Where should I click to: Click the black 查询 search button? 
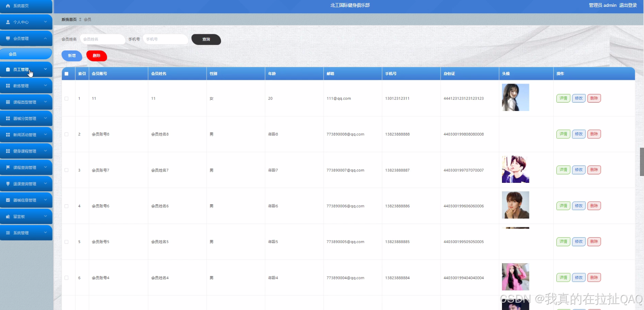tap(206, 40)
